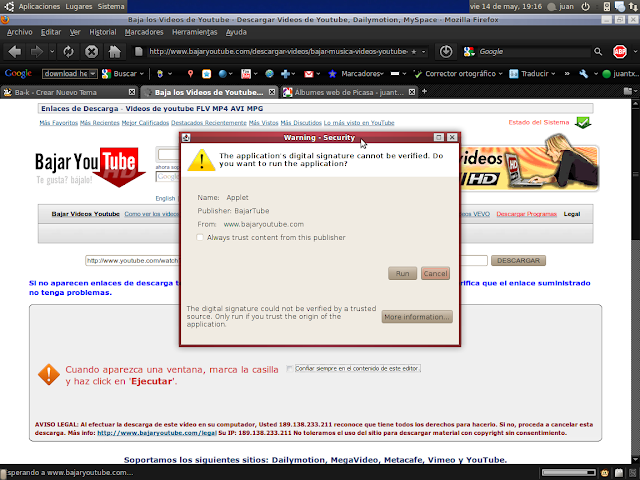Open the list all tabs dropdown
The width and height of the screenshot is (640, 480).
629,91
